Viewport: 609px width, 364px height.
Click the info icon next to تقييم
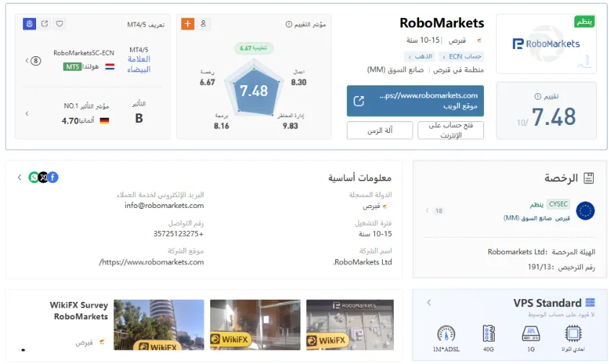(537, 96)
